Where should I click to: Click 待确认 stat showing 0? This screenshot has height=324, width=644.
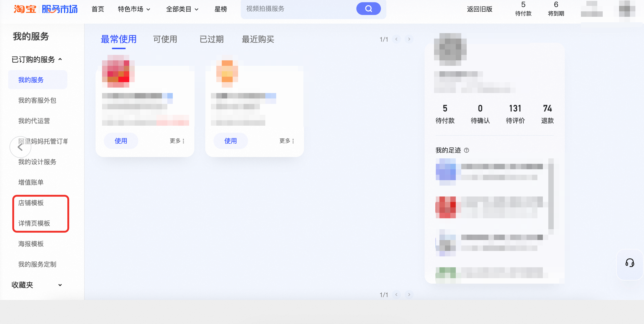pos(480,114)
